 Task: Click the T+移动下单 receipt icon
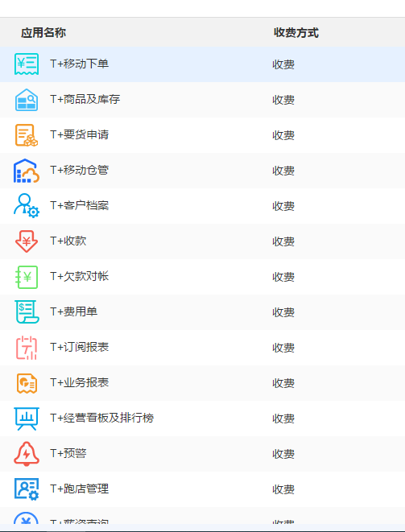[27, 64]
